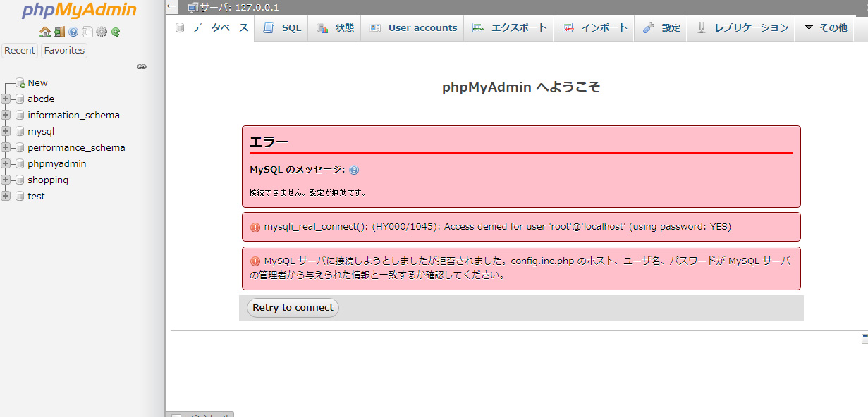Click the chain link icon in sidebar
Image resolution: width=868 pixels, height=417 pixels.
(142, 66)
